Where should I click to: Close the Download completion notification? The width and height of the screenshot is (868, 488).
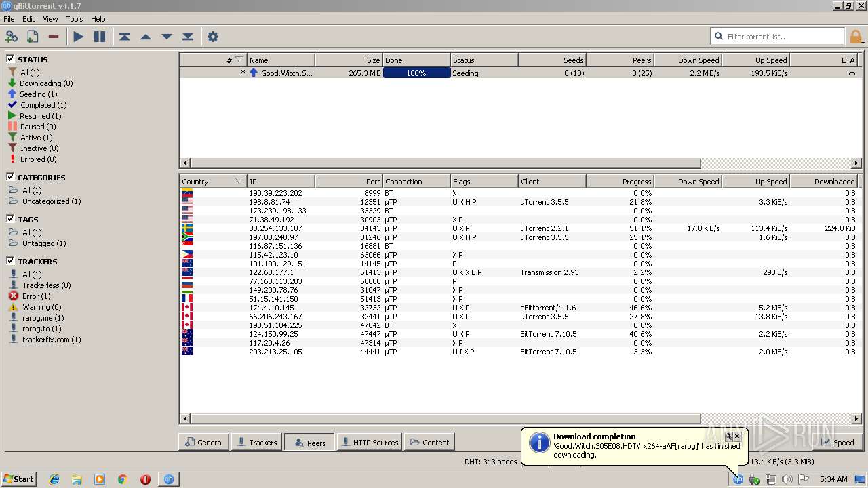tap(737, 436)
